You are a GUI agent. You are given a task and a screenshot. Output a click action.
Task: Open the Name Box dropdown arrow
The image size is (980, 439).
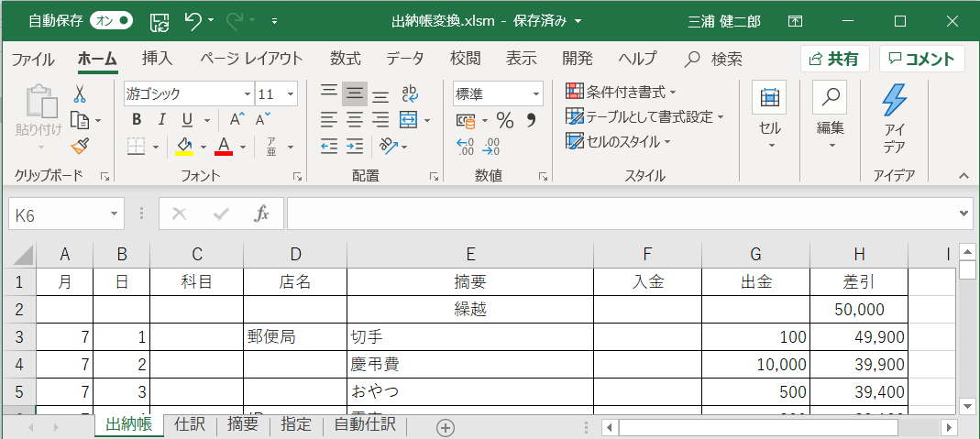(x=115, y=214)
